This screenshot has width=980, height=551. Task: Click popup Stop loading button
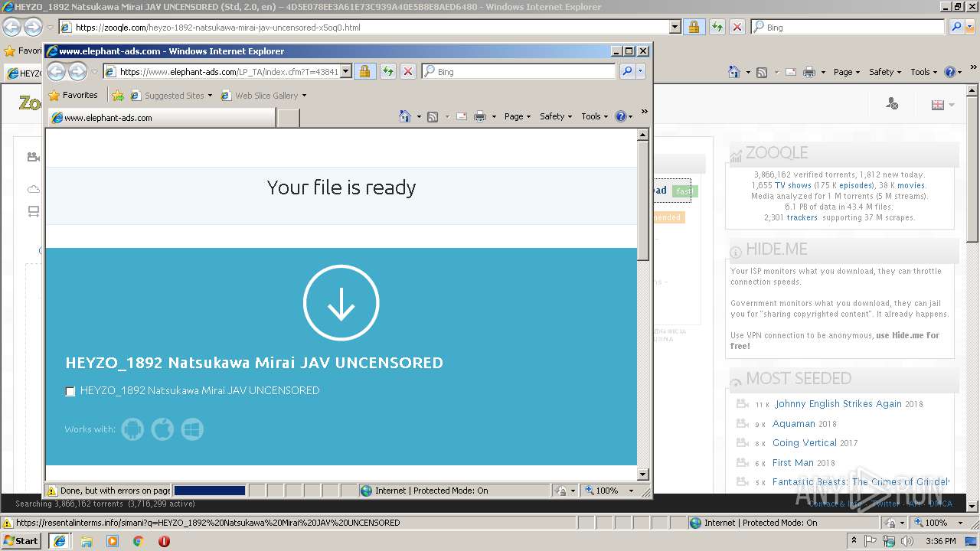pyautogui.click(x=408, y=71)
